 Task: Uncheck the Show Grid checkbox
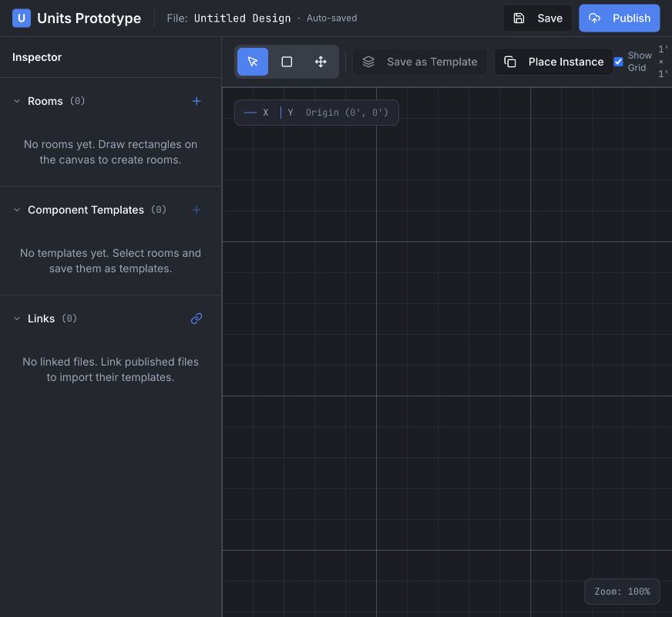click(618, 62)
